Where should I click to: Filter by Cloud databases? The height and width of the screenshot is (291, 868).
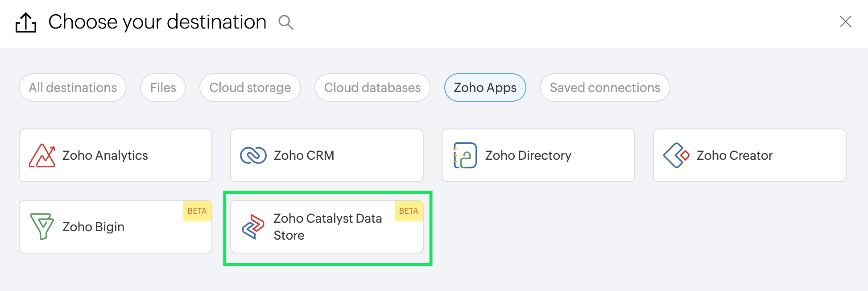coord(372,87)
